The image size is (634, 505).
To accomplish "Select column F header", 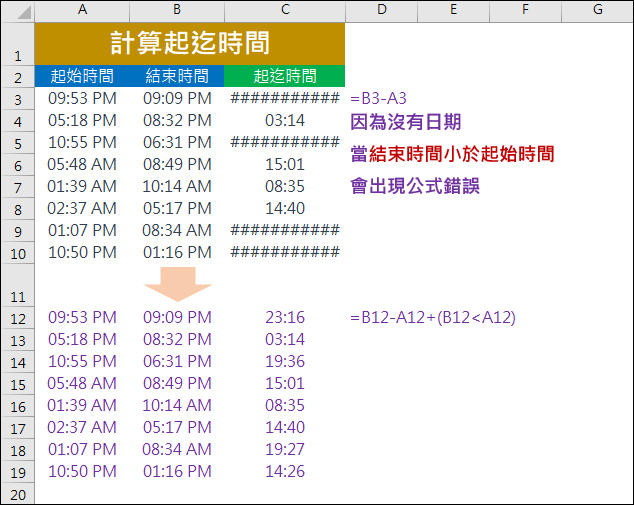I will [x=525, y=10].
